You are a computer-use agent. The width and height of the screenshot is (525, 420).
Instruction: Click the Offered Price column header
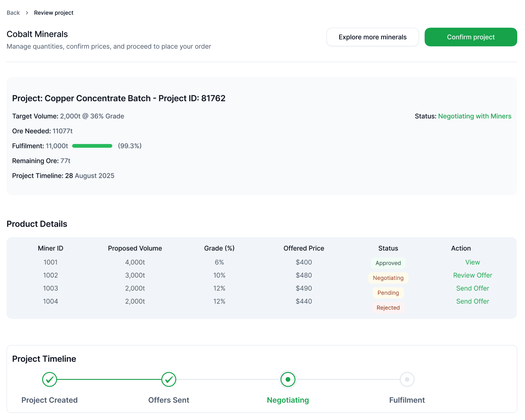point(303,248)
